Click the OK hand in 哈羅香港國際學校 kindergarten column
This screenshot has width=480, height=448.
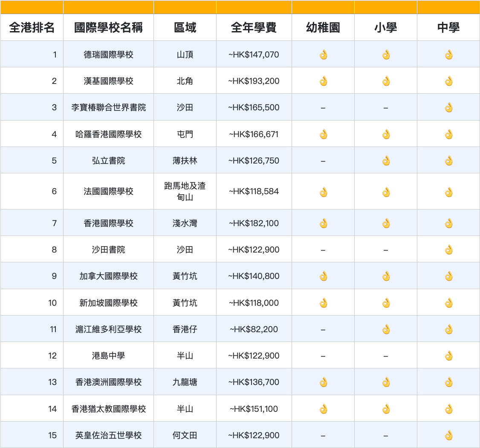[323, 134]
